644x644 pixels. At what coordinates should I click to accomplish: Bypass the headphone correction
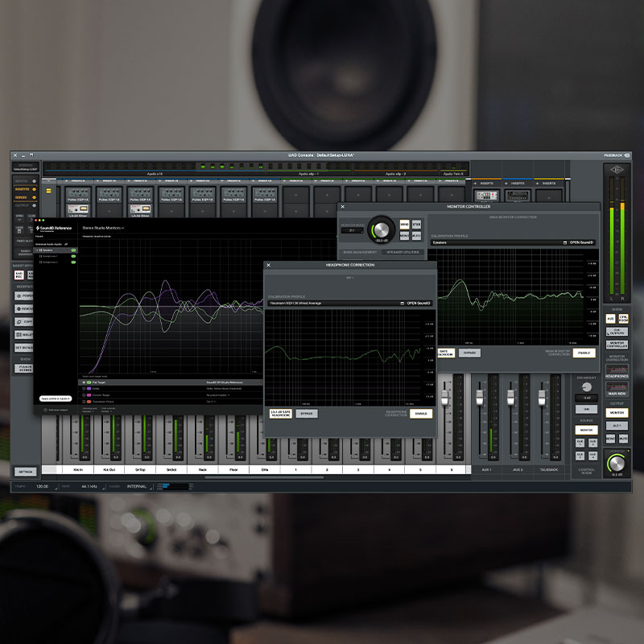coord(308,413)
